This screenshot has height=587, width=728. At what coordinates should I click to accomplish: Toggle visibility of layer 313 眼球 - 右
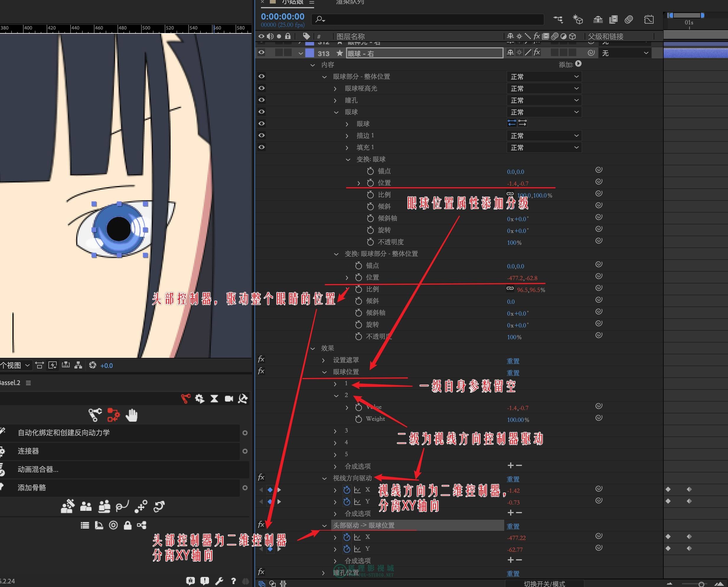point(261,53)
